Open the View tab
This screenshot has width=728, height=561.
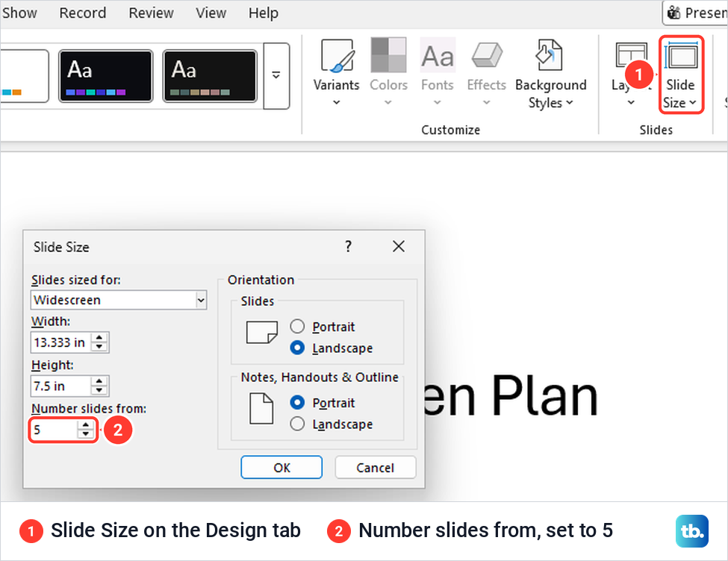211,13
